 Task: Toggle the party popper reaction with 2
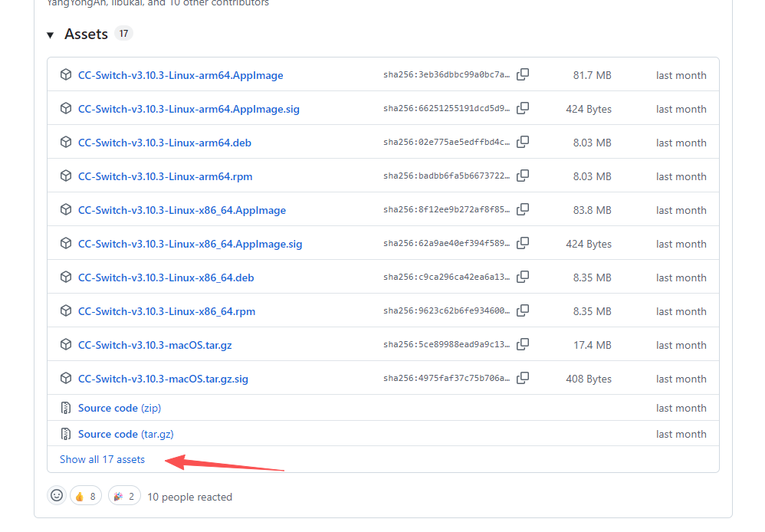(x=124, y=497)
